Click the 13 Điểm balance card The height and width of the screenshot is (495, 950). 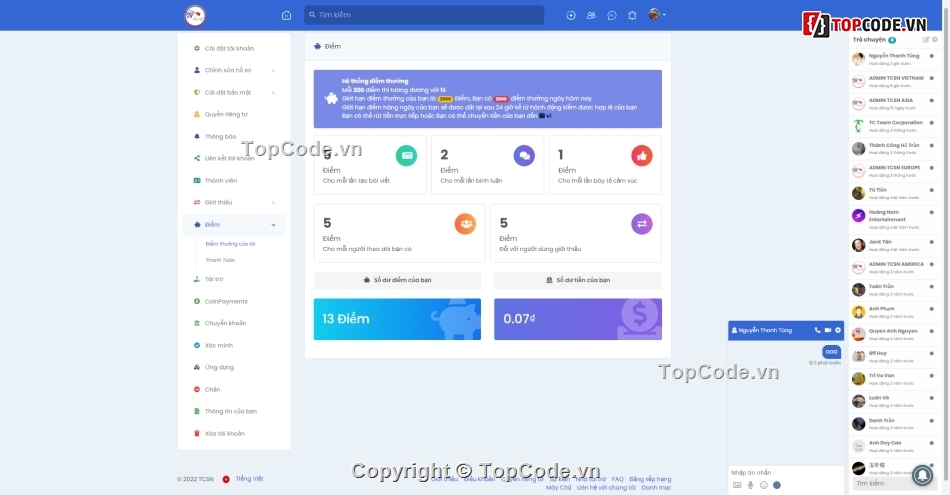point(397,319)
